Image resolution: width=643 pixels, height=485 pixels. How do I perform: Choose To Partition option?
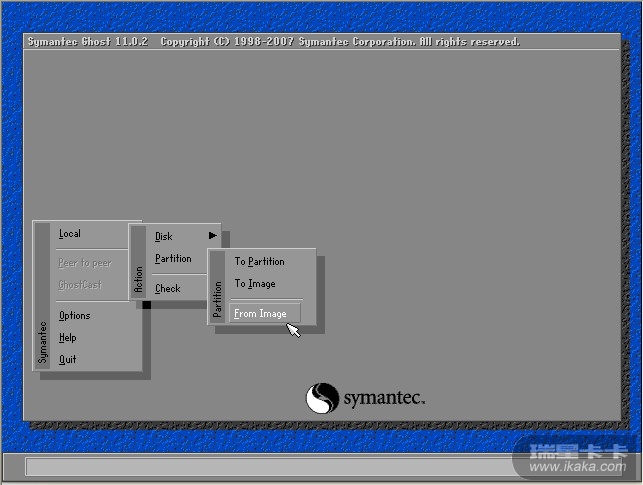pos(260,262)
